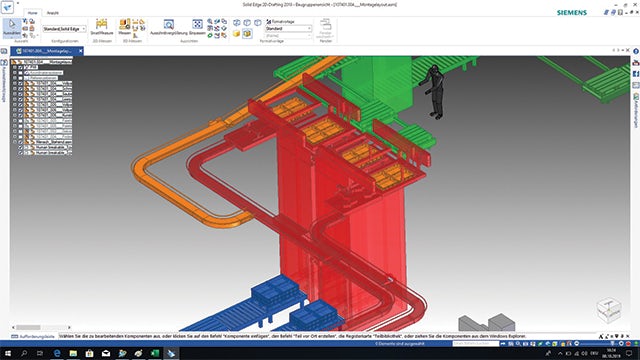
Task: Toggle checkbox of last human tree item
Action: tap(20, 153)
